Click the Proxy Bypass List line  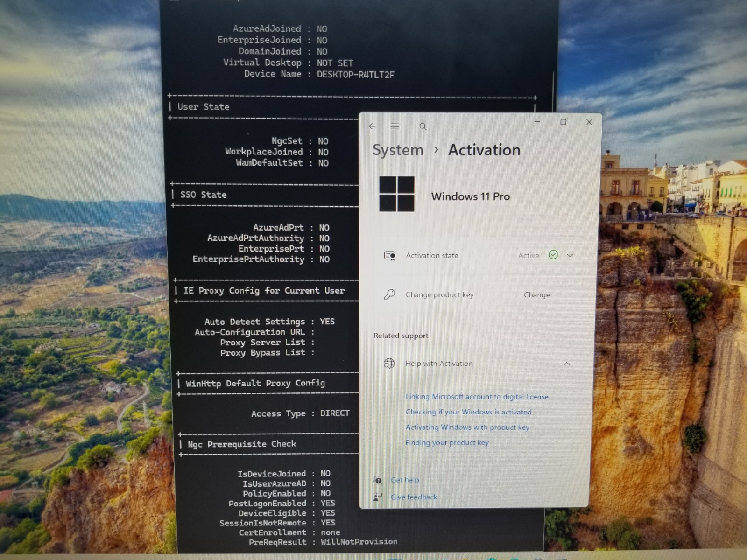click(x=268, y=353)
